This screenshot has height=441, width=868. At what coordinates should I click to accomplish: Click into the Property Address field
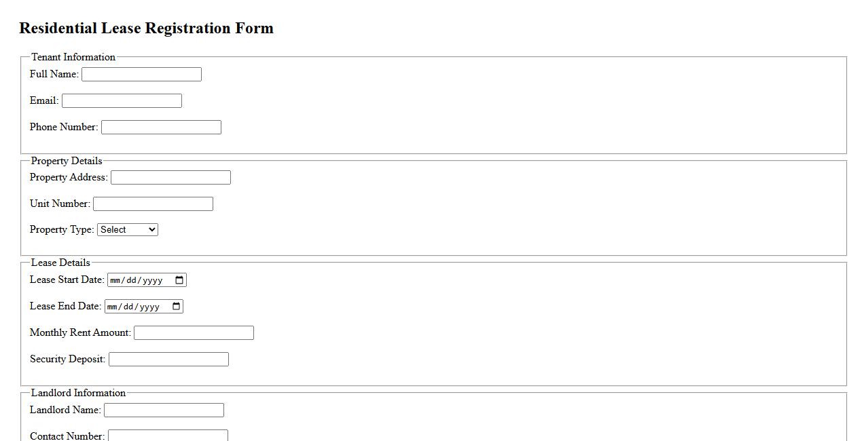tap(170, 178)
